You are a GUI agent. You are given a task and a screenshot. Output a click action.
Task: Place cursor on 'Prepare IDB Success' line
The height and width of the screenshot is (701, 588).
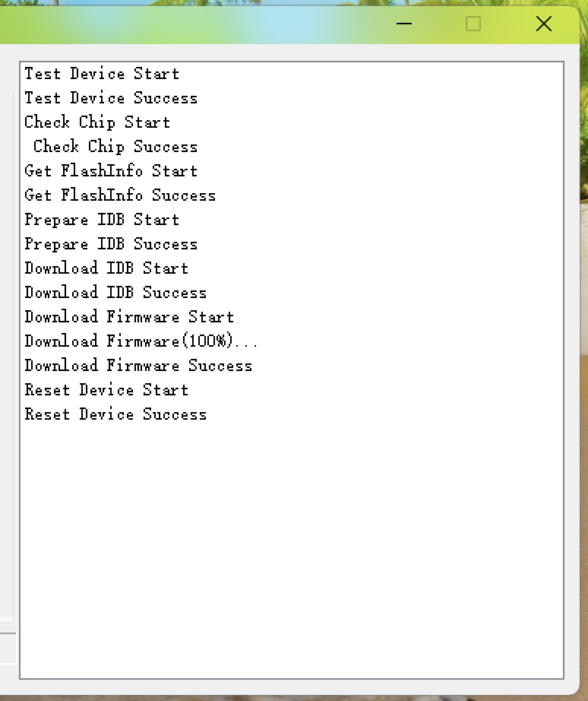[111, 243]
